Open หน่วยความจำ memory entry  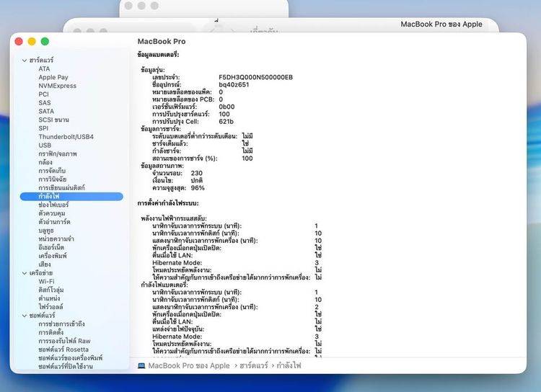56,239
